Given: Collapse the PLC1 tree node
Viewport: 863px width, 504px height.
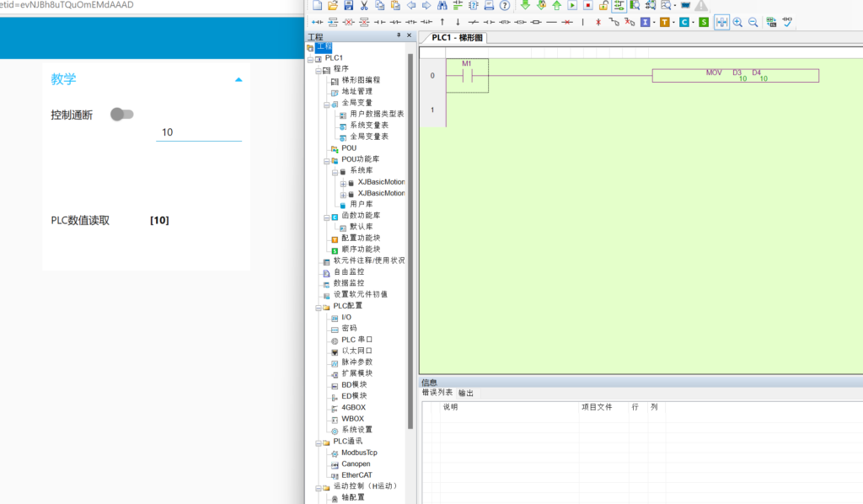Looking at the screenshot, I should pos(310,59).
